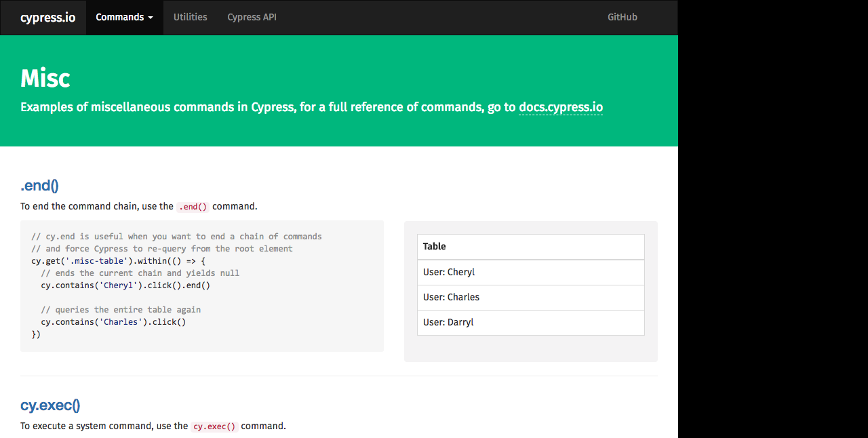The image size is (868, 438).
Task: Follow the docs.cypress.io link
Action: click(561, 107)
